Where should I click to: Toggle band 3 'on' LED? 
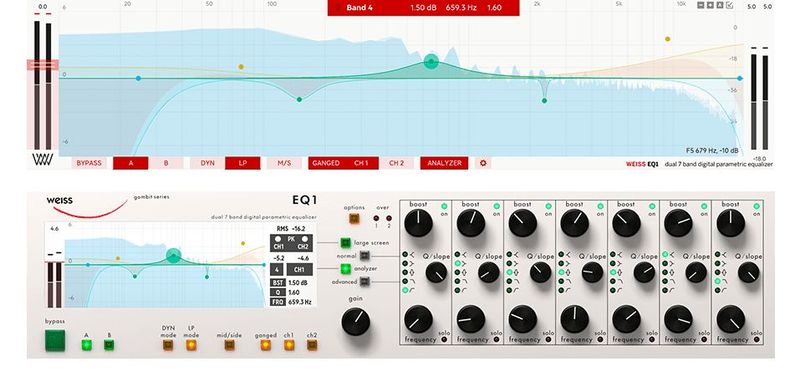pos(548,206)
